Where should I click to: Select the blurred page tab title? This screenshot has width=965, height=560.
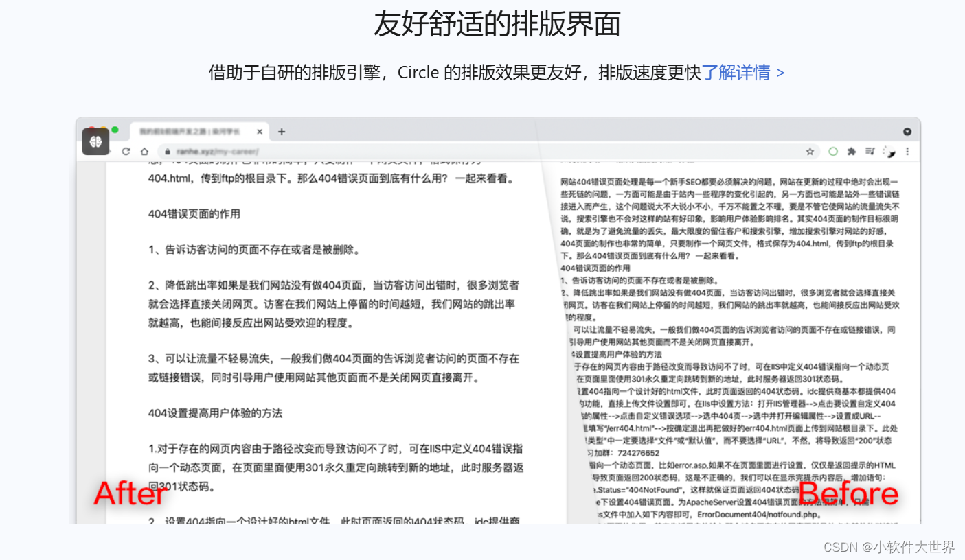click(x=190, y=132)
